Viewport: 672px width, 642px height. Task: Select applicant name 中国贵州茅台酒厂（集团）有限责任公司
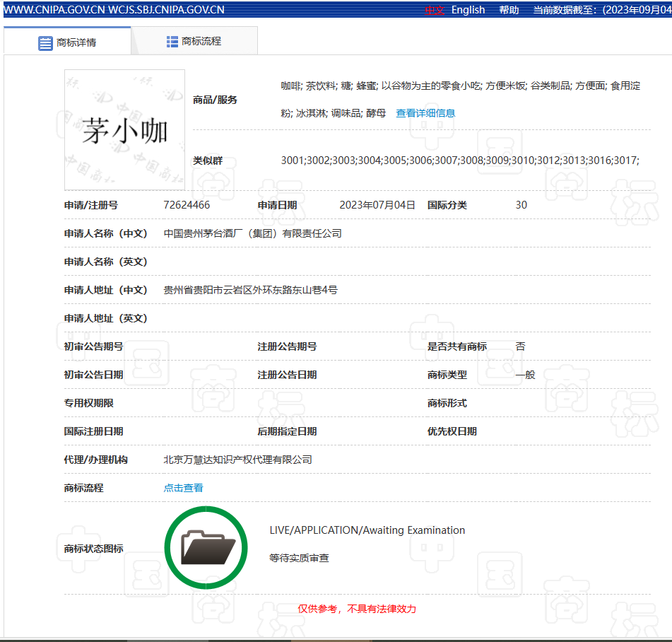click(253, 233)
